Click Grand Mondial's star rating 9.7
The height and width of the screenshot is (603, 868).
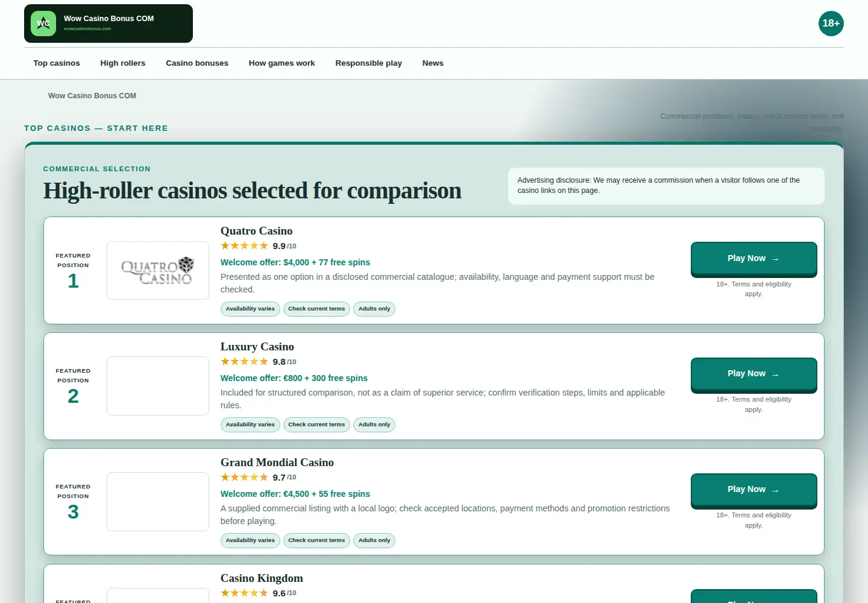pos(259,478)
